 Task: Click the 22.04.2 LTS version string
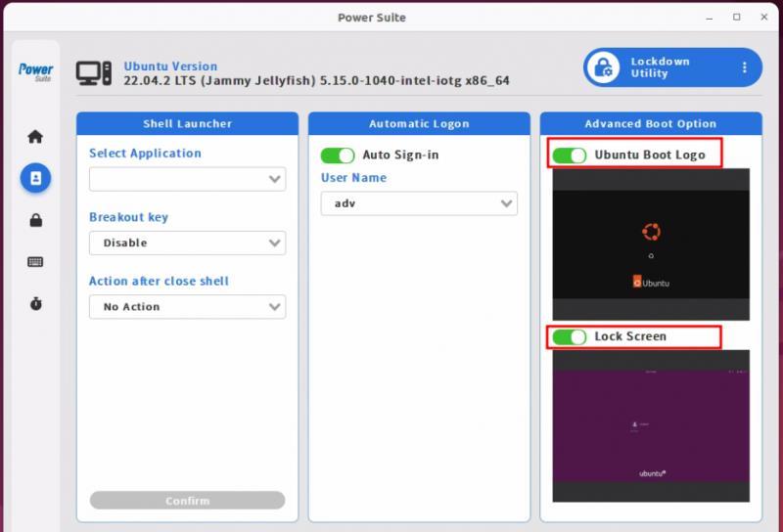pos(316,80)
